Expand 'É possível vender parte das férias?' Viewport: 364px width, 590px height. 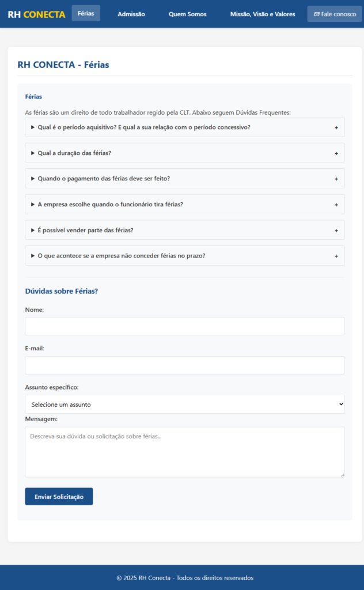85,230
